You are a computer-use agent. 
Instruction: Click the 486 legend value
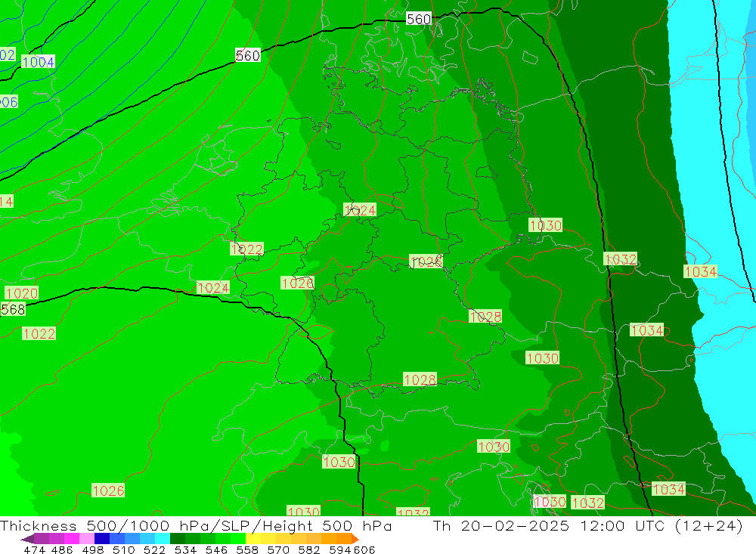click(62, 549)
